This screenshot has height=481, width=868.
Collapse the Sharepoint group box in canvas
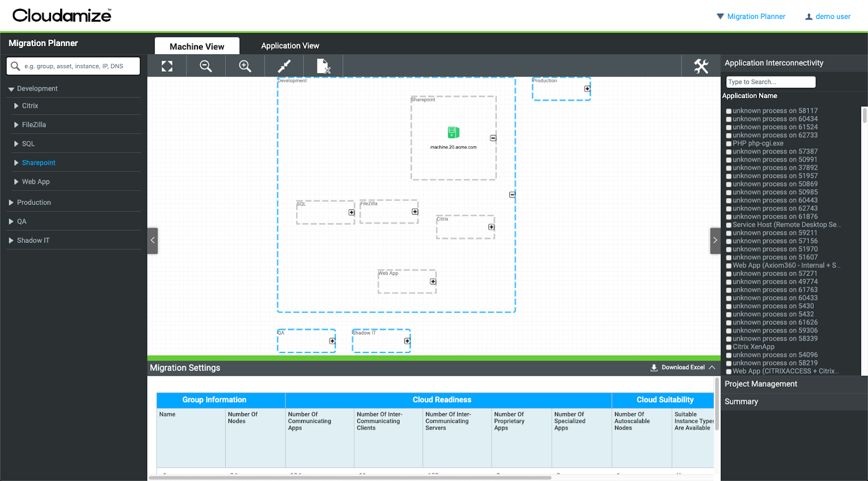click(493, 138)
